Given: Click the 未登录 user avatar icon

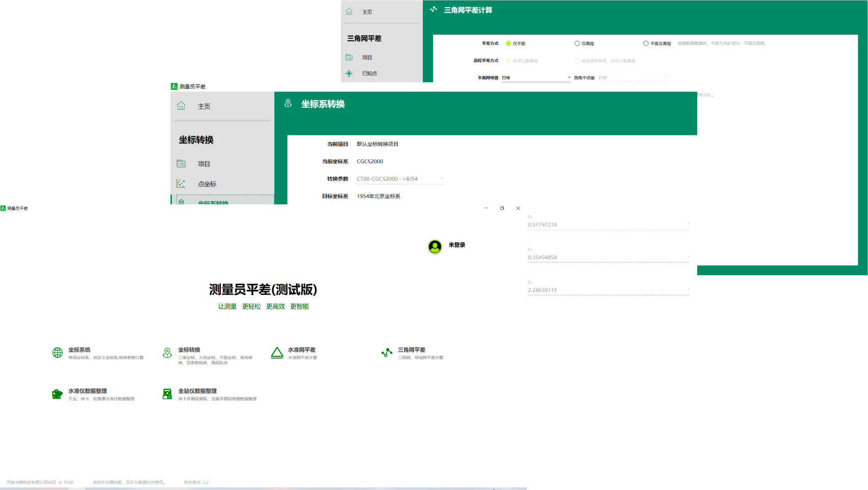Looking at the screenshot, I should 435,247.
